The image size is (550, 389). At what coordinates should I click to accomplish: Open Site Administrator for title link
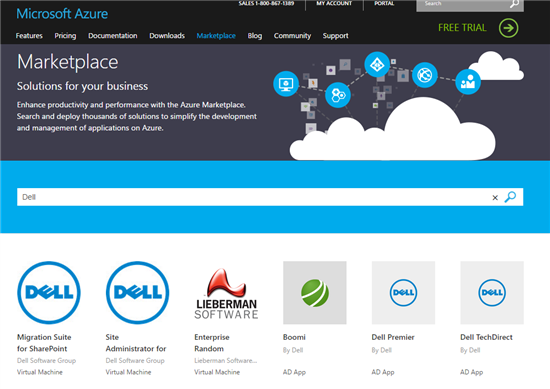[x=136, y=343]
